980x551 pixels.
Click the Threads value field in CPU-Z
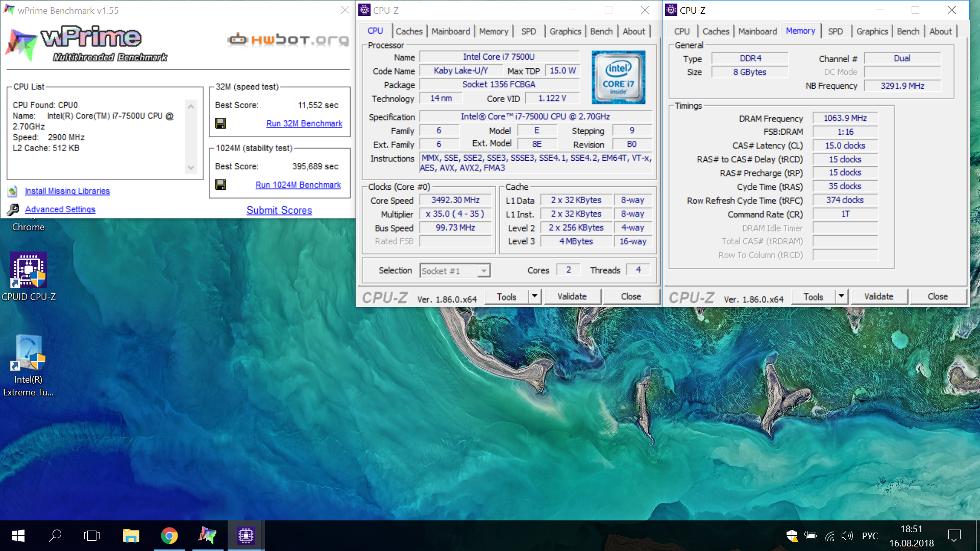click(x=638, y=270)
